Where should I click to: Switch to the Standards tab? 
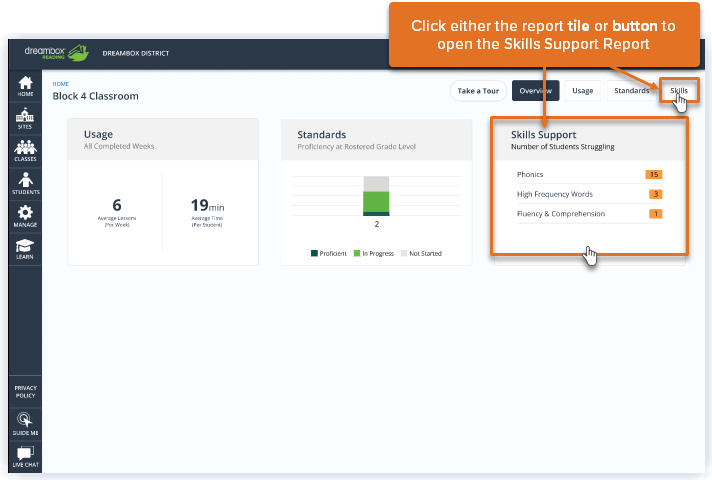click(632, 91)
